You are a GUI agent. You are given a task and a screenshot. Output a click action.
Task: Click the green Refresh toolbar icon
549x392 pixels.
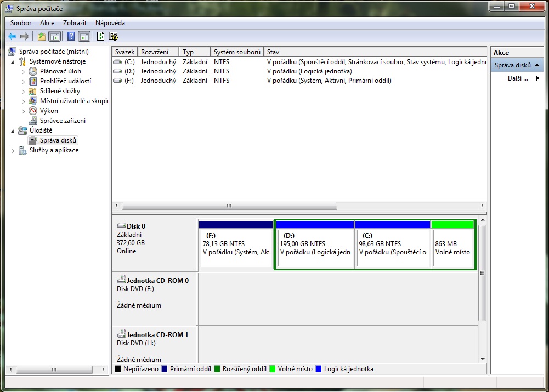(x=100, y=36)
